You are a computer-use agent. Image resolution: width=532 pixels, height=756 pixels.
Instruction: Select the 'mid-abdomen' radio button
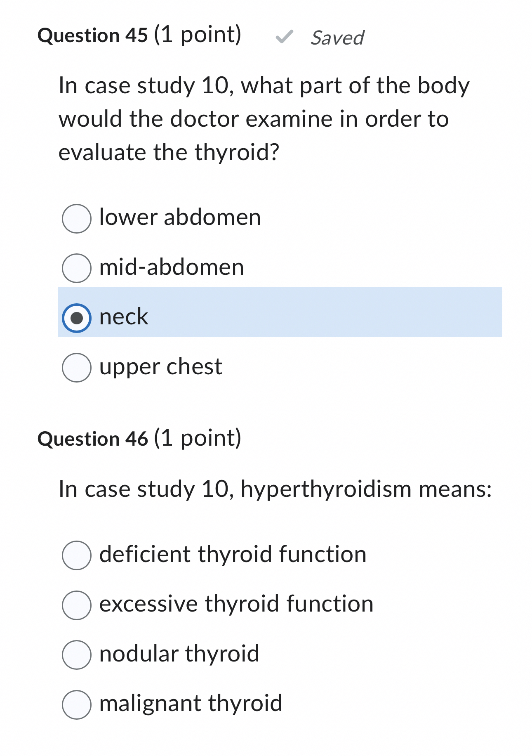(77, 268)
